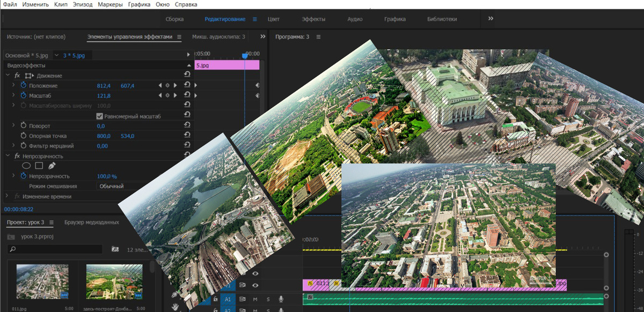Expand the Изменение времени effect
The height and width of the screenshot is (312, 644).
click(7, 196)
